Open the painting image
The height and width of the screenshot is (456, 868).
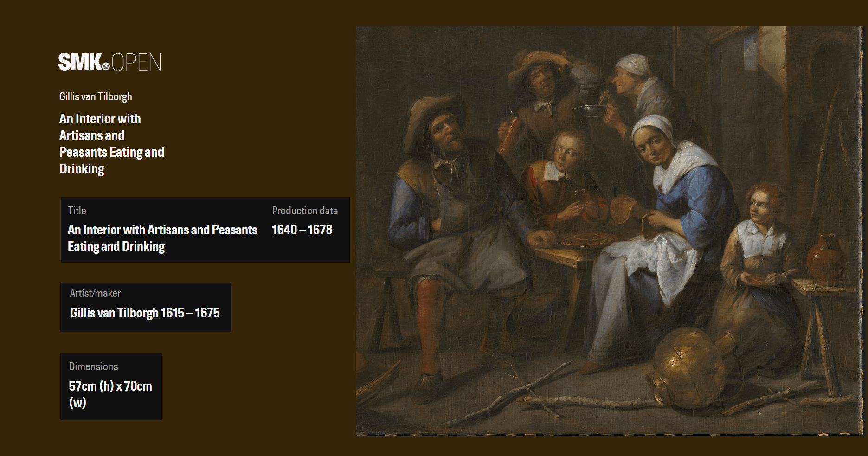click(609, 231)
